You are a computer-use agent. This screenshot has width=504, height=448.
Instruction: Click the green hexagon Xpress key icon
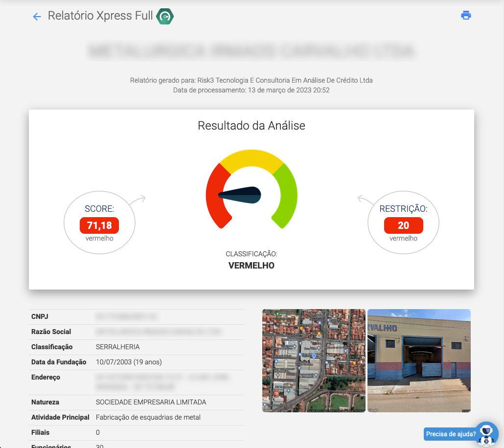tap(165, 17)
